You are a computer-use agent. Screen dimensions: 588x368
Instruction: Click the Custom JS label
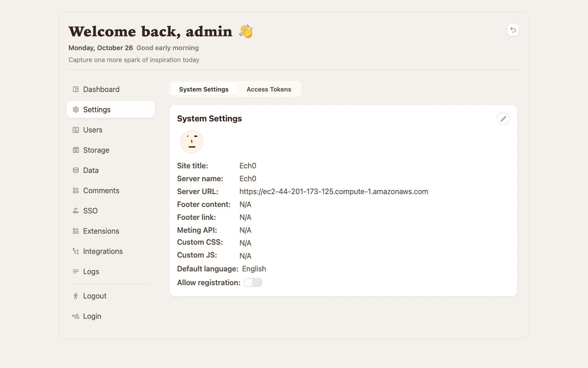coord(197,255)
